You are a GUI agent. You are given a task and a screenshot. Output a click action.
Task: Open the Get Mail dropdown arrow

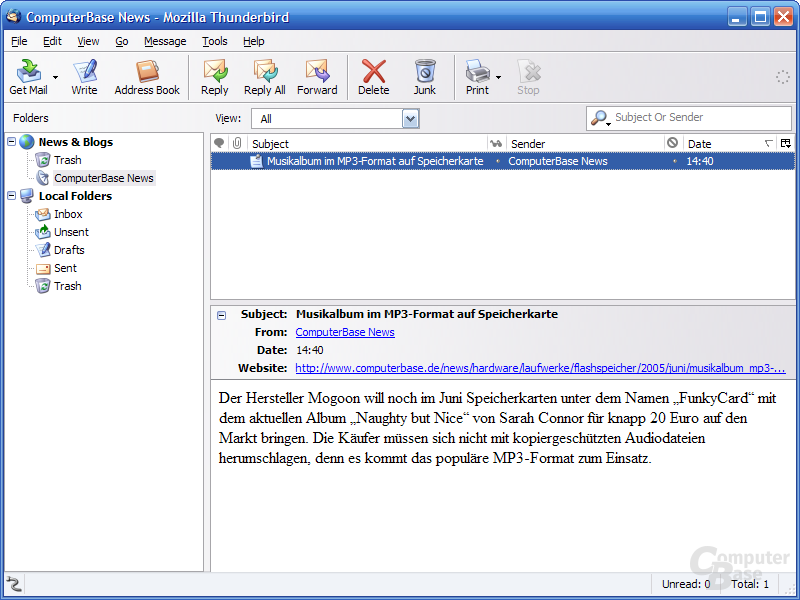click(55, 78)
